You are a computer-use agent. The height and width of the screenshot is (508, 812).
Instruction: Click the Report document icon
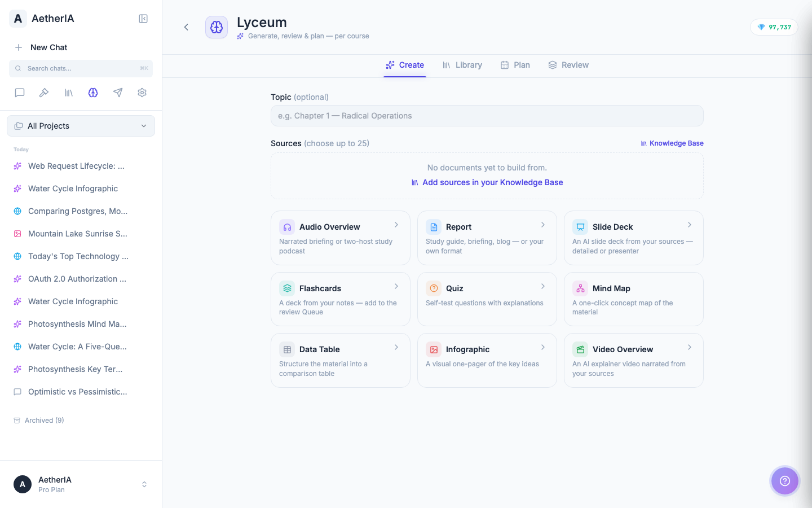point(434,227)
